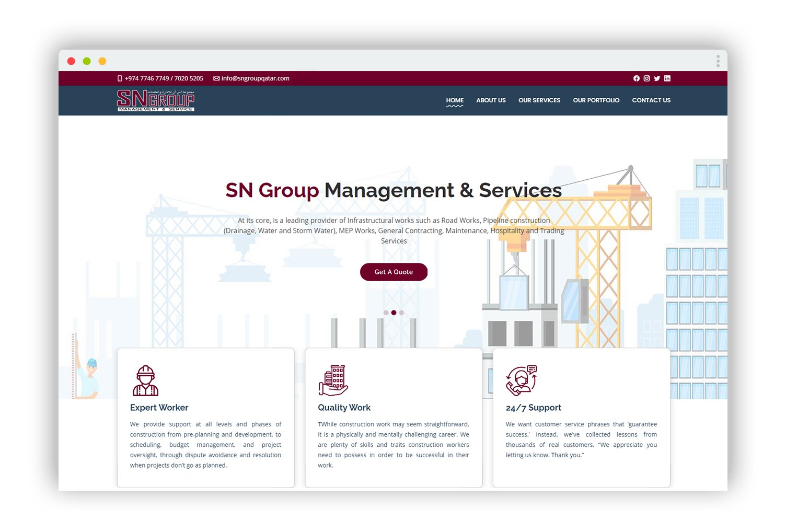Click the Quality Work building icon
The image size is (786, 532).
coord(333,380)
